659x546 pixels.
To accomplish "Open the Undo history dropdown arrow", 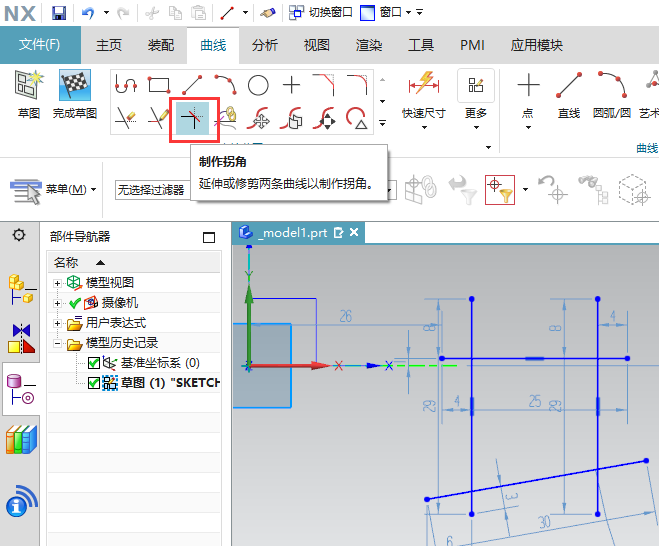I will point(106,13).
